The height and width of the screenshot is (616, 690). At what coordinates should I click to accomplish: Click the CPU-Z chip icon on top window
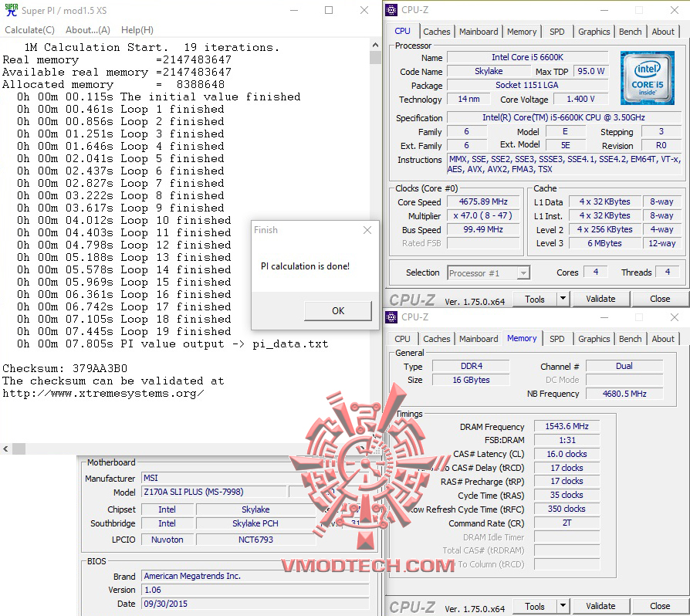click(x=392, y=9)
